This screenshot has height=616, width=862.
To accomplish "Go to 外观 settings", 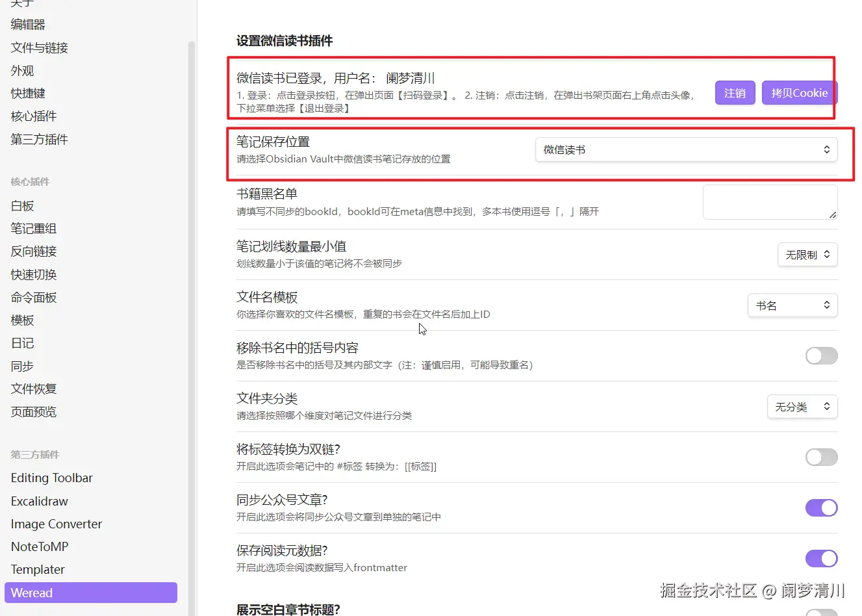I will point(22,70).
